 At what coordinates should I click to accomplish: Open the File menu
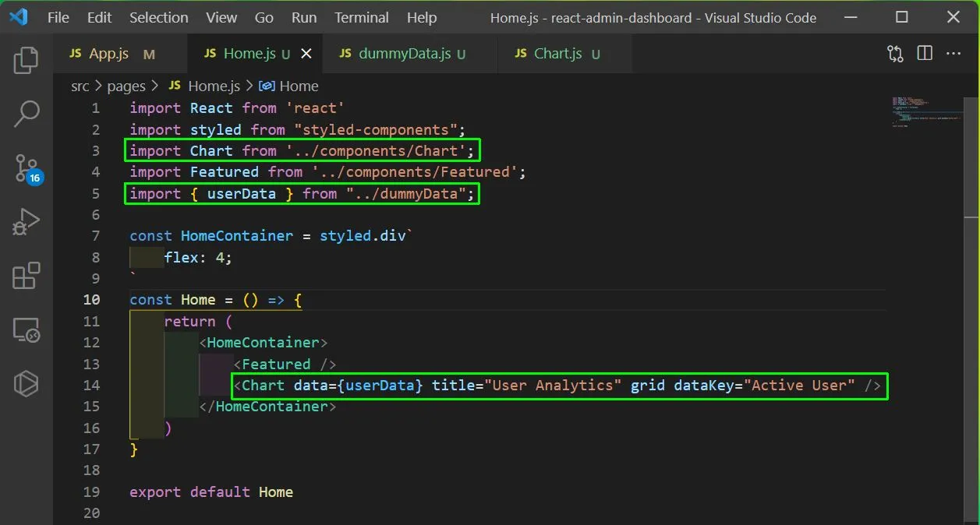click(58, 17)
